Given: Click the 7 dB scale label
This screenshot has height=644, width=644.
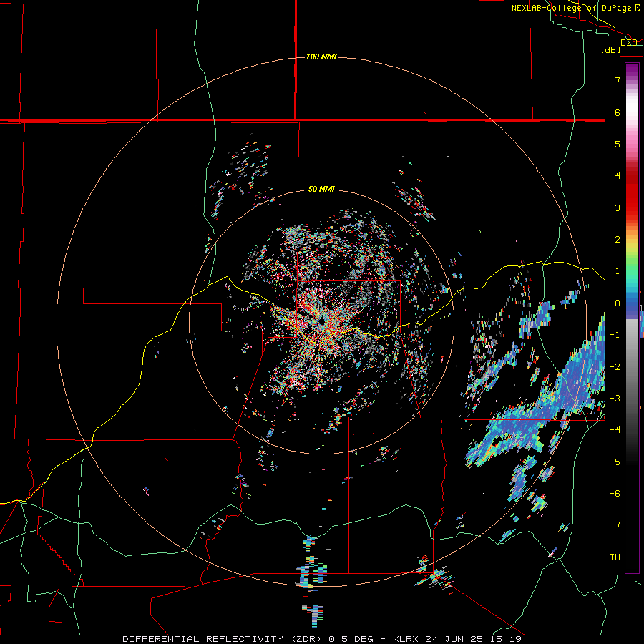Looking at the screenshot, I should click(618, 80).
